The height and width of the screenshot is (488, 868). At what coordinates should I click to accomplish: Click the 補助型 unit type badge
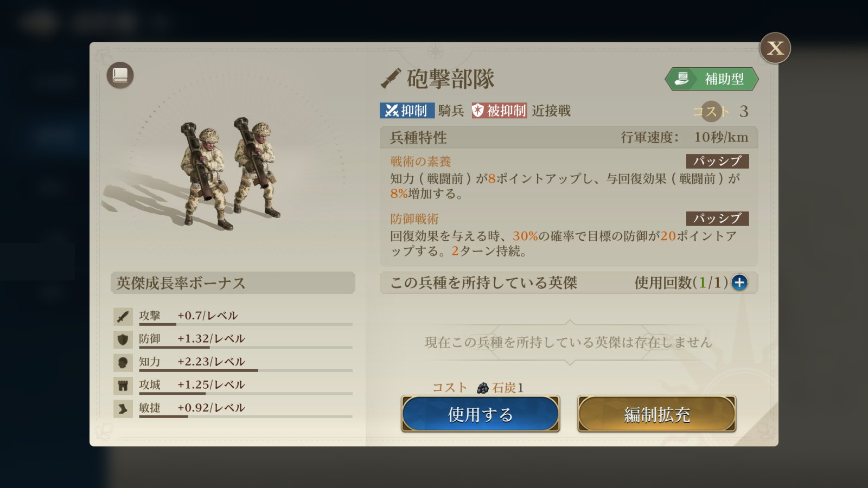712,79
